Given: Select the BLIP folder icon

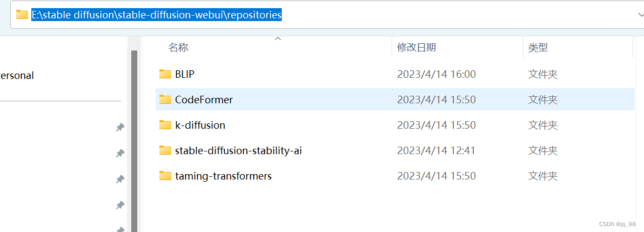Looking at the screenshot, I should (165, 74).
